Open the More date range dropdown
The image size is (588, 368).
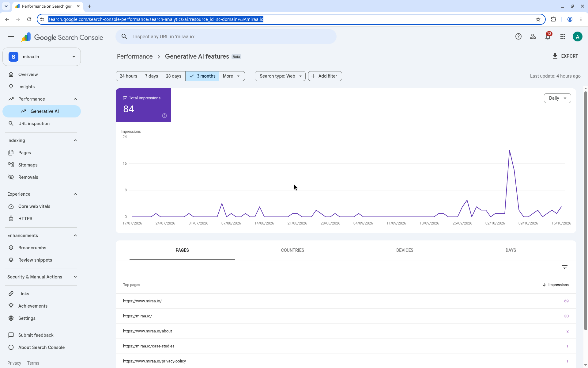(x=232, y=76)
